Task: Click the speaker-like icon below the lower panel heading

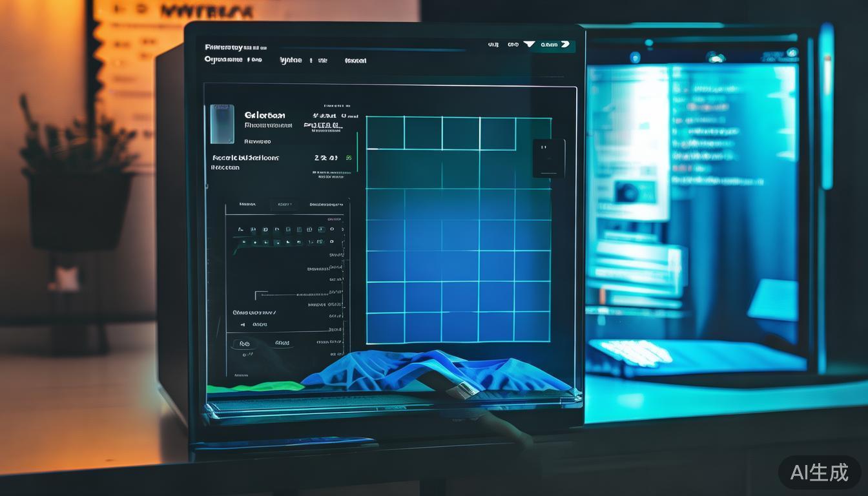Action: coord(243,325)
